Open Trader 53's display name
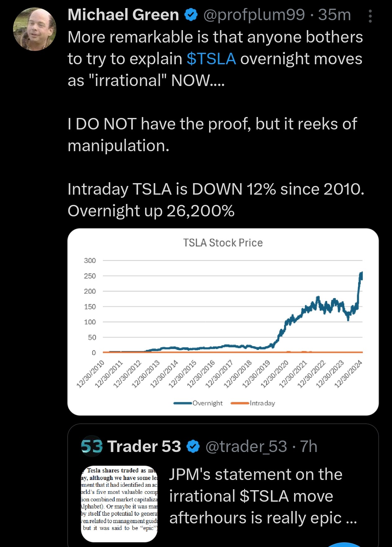Image resolution: width=392 pixels, height=547 pixels. pyautogui.click(x=144, y=446)
